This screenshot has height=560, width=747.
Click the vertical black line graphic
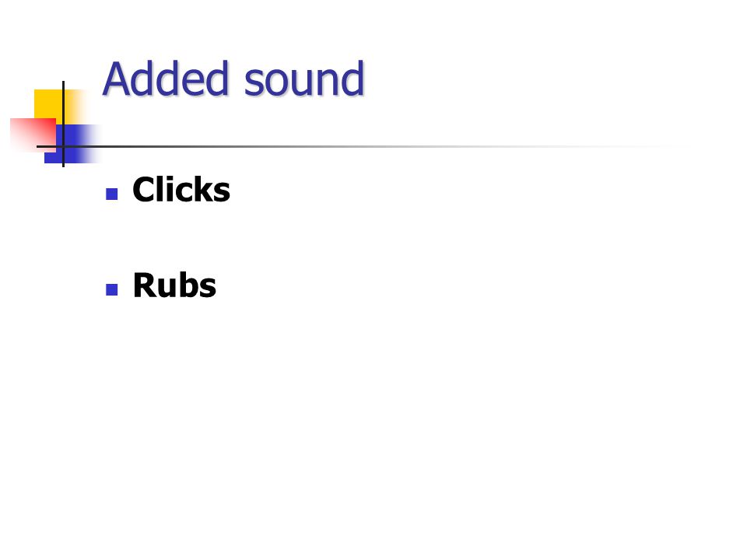click(x=63, y=124)
